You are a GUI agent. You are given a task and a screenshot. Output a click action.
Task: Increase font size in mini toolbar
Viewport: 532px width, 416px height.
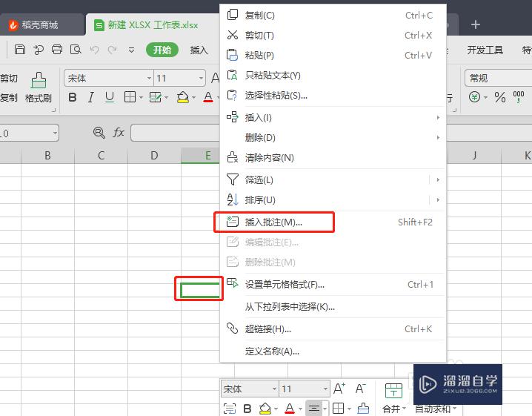339,389
